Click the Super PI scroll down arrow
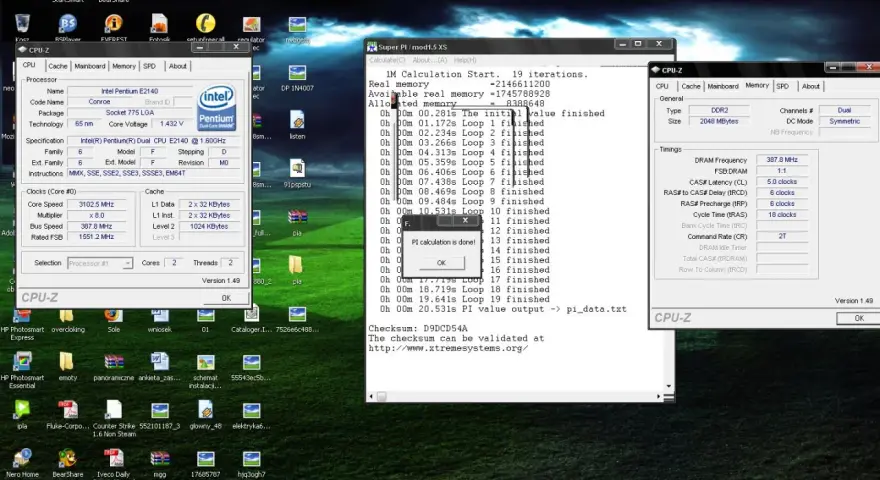The image size is (880, 480). [668, 386]
